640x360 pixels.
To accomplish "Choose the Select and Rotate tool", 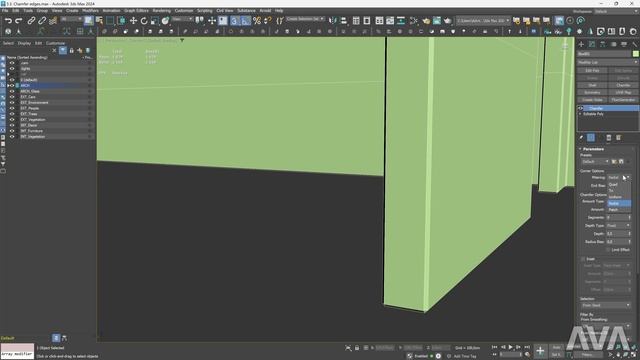I will [x=144, y=20].
